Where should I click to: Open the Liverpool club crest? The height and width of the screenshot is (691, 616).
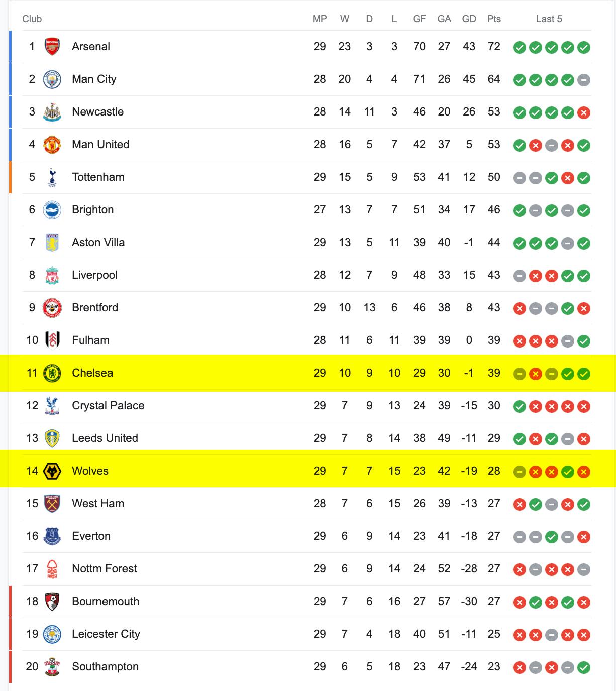[x=52, y=275]
